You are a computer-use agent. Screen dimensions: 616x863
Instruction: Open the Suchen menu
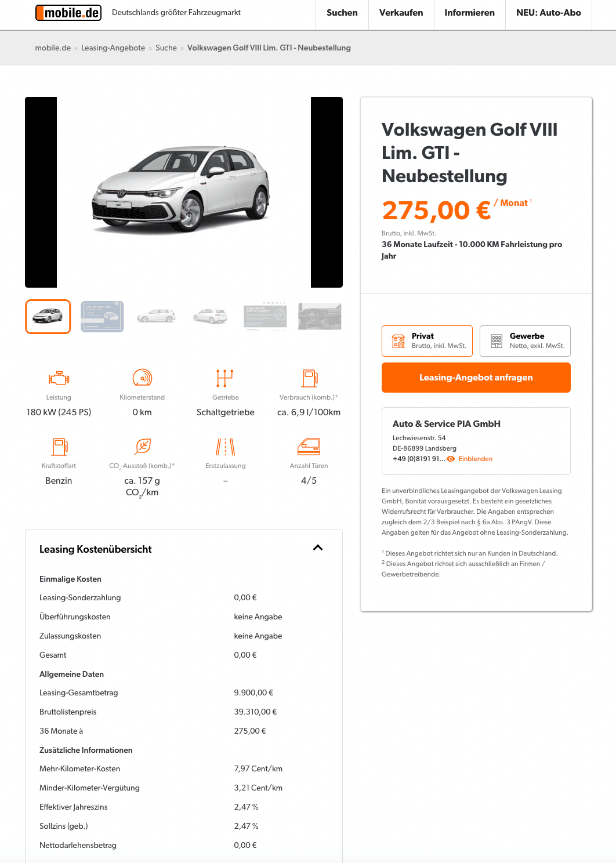coord(342,13)
